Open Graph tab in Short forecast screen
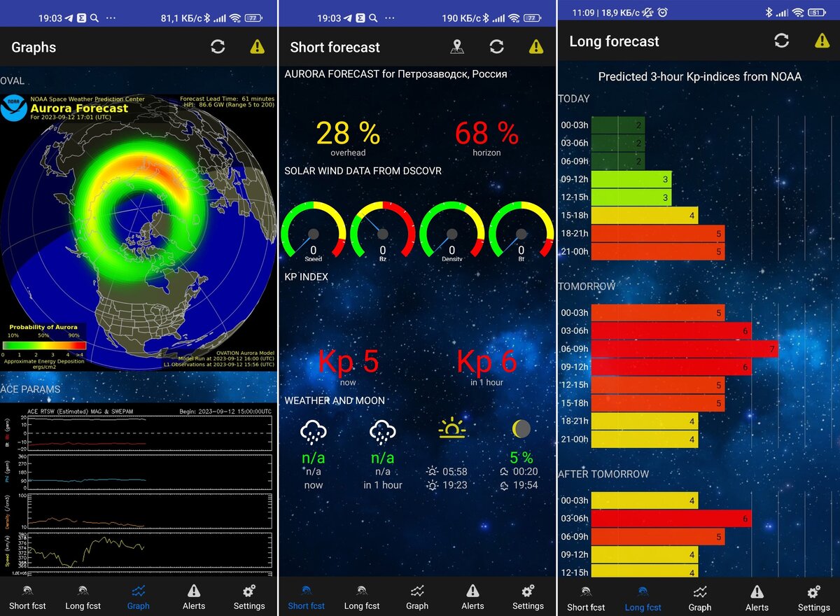840x616 pixels. [417, 597]
